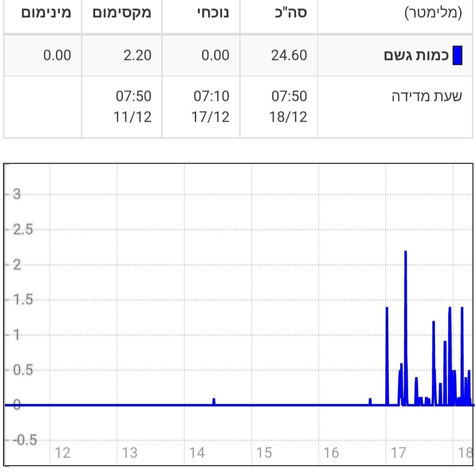
Task: Click the tallest 2.2 peak on chart
Action: click(405, 252)
